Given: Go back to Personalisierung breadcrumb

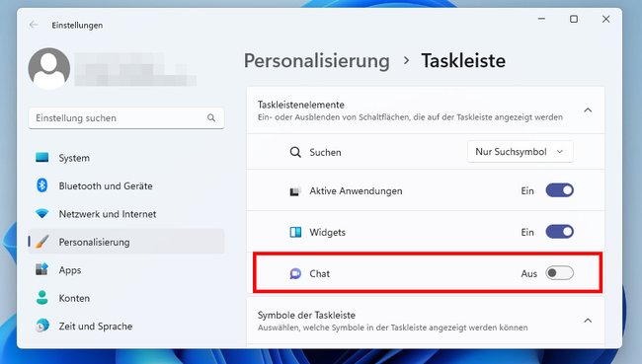Looking at the screenshot, I should pyautogui.click(x=316, y=61).
